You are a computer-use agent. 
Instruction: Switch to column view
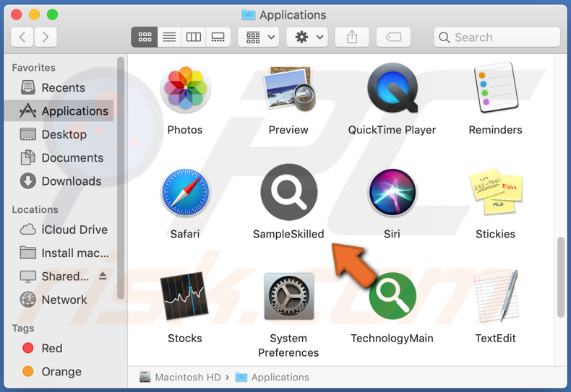click(194, 37)
